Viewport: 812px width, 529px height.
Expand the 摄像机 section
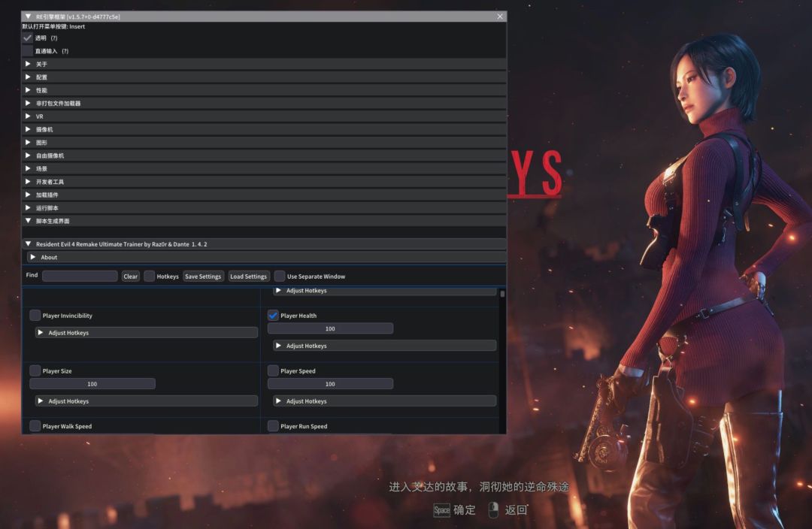click(x=264, y=129)
